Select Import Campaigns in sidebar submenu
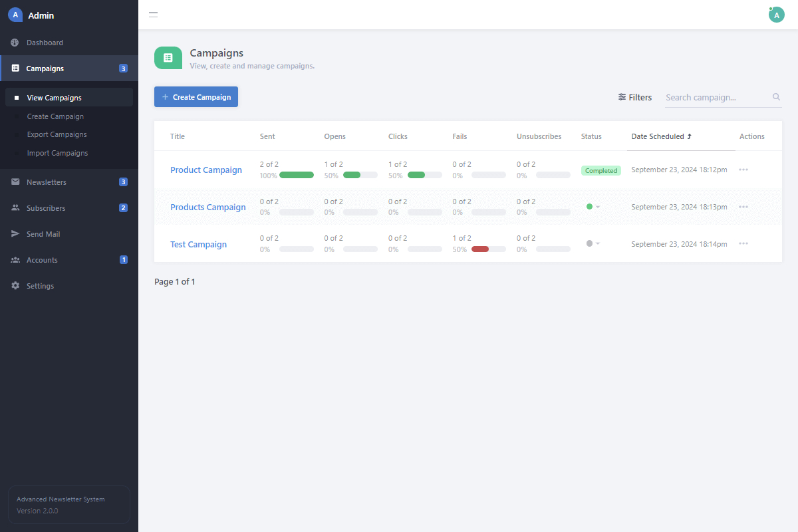The image size is (798, 532). (x=57, y=153)
